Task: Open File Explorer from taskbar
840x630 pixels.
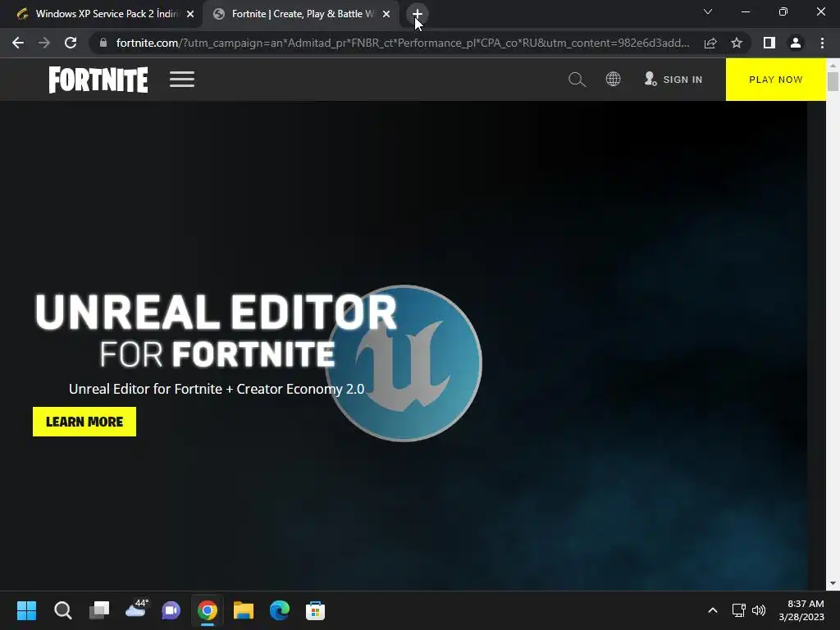Action: click(243, 610)
